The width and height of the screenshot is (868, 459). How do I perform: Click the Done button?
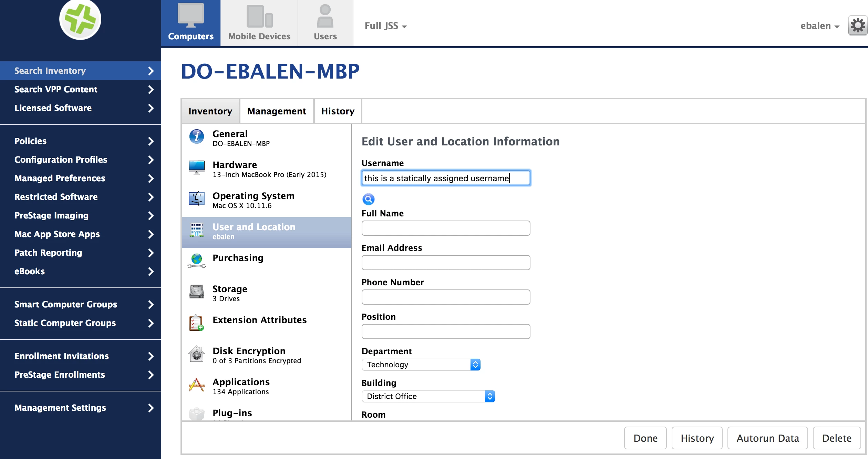[x=645, y=438]
